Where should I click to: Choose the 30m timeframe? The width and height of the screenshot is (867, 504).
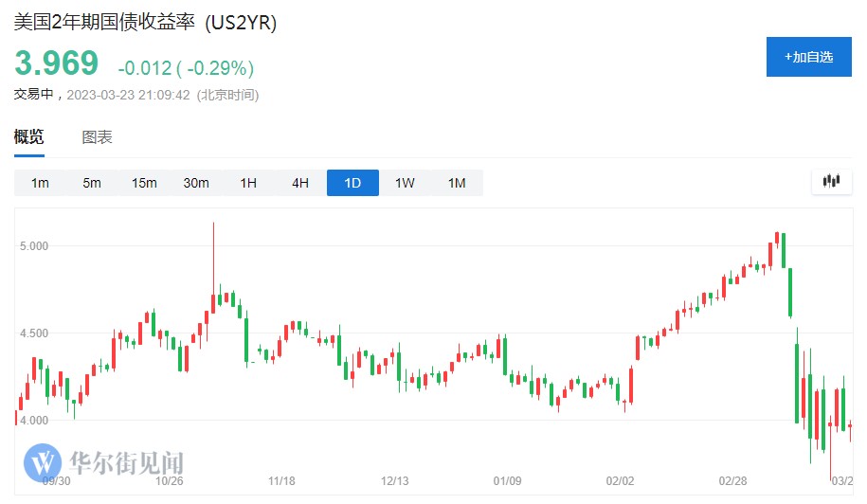click(196, 183)
